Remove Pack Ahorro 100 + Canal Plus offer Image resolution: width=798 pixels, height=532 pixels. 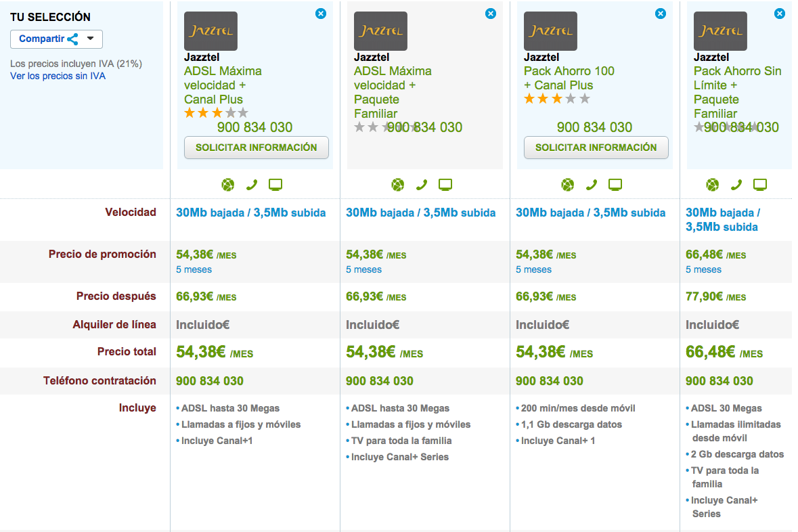(661, 14)
